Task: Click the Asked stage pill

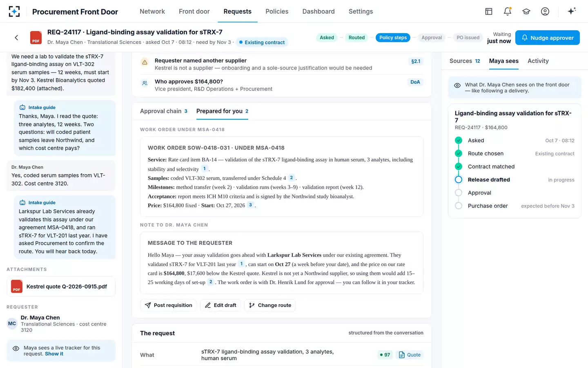Action: (327, 38)
